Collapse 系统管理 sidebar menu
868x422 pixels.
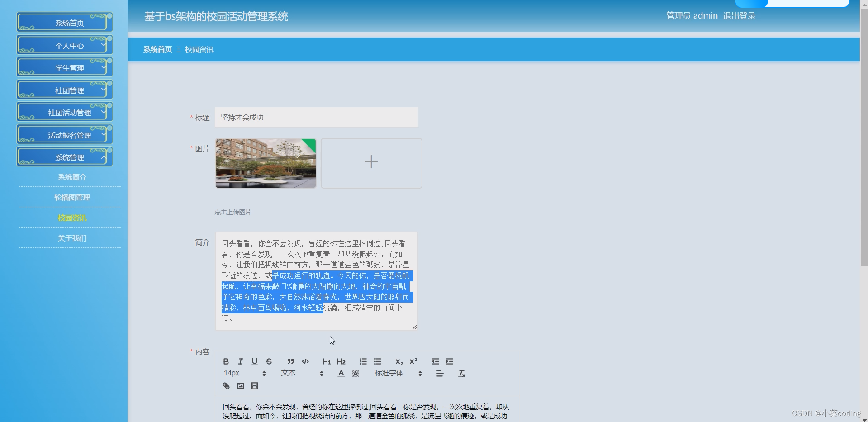point(65,156)
